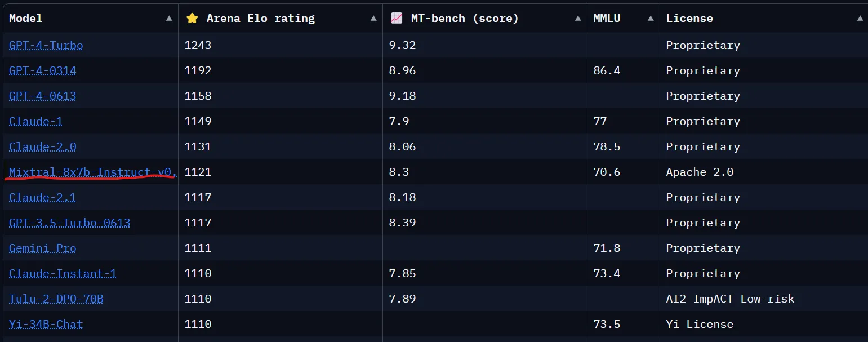The height and width of the screenshot is (342, 868).
Task: Select the MMLU value 73.5
Action: 607,324
